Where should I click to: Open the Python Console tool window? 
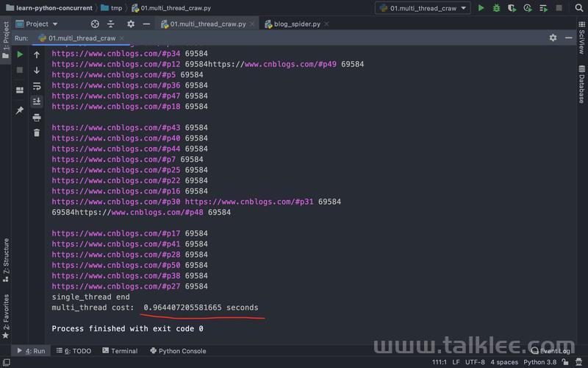coord(178,351)
